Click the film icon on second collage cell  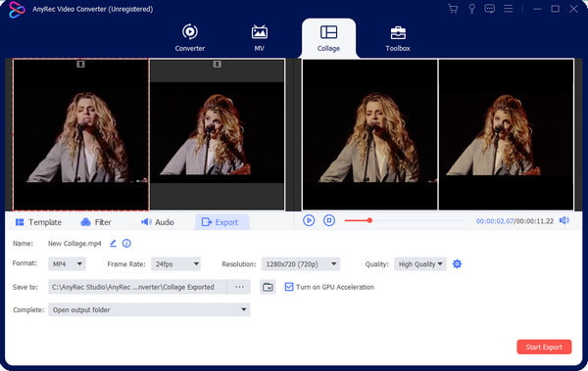coord(218,65)
